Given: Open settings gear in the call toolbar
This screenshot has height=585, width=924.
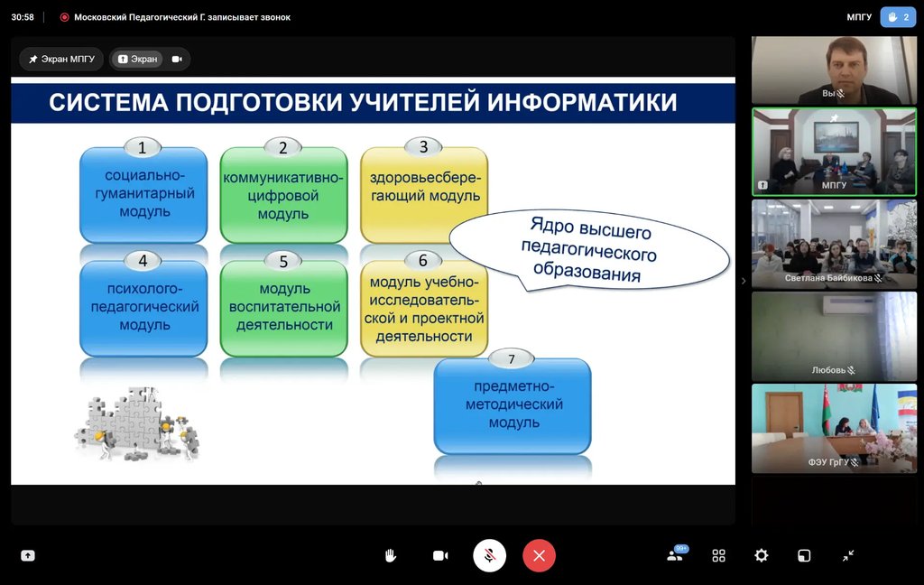Looking at the screenshot, I should [x=762, y=556].
